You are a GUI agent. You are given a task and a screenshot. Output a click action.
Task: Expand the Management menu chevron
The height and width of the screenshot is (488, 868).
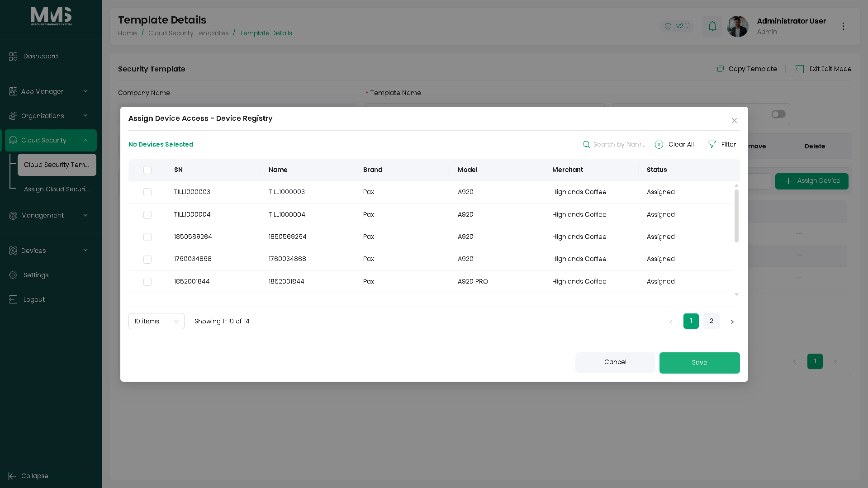pos(85,215)
